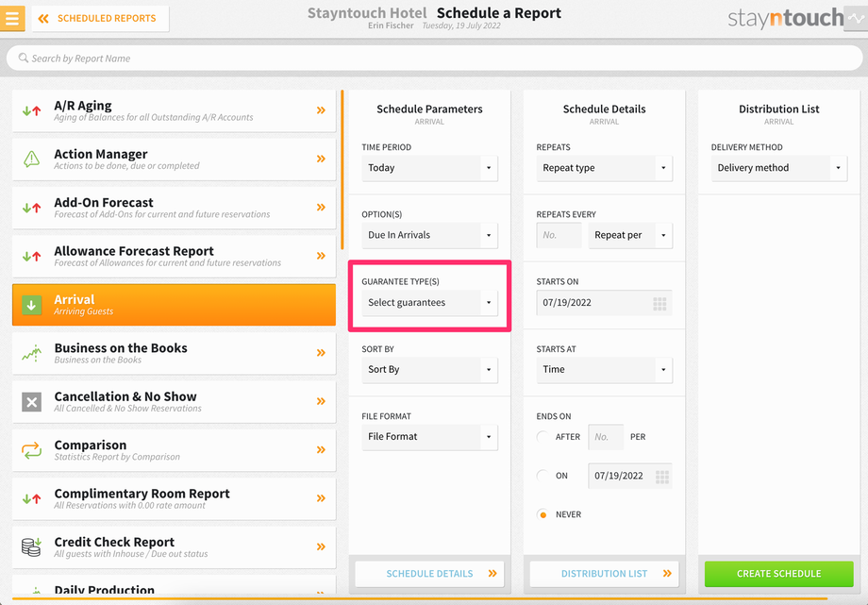Open Cancellation & No Show double-chevron
This screenshot has height=605, width=868.
pyautogui.click(x=321, y=401)
